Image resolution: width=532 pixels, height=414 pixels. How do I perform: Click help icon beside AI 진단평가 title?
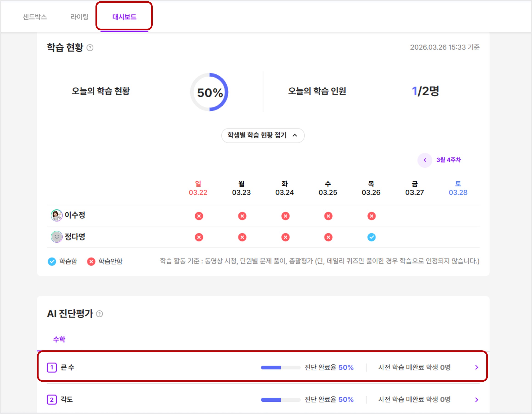coord(99,314)
